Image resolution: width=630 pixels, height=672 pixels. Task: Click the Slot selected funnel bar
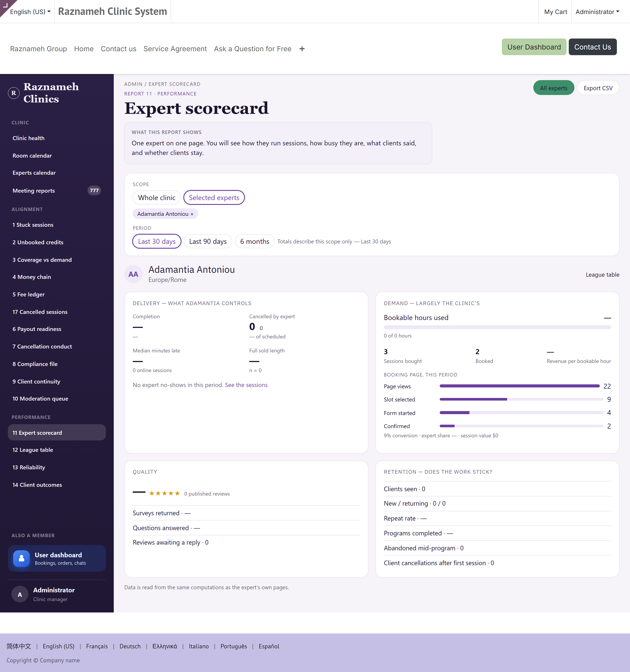click(x=521, y=399)
